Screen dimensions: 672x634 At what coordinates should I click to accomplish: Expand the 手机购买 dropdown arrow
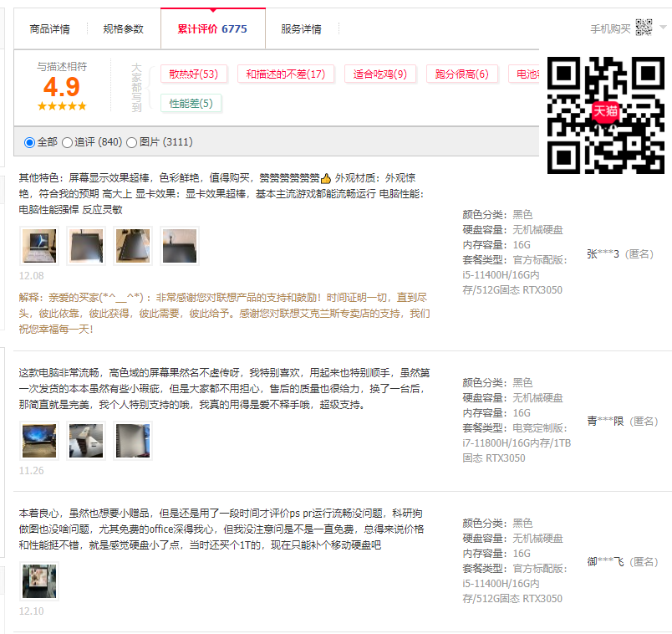[663, 28]
